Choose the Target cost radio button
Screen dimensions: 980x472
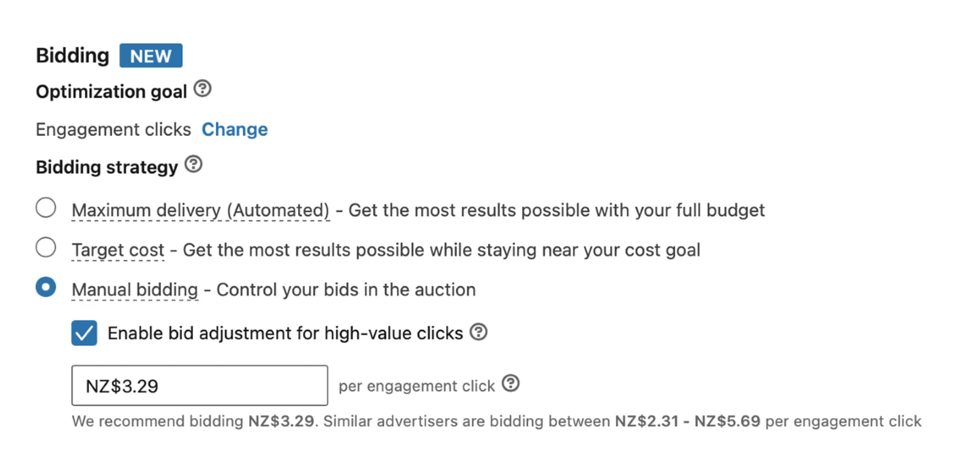click(x=46, y=247)
